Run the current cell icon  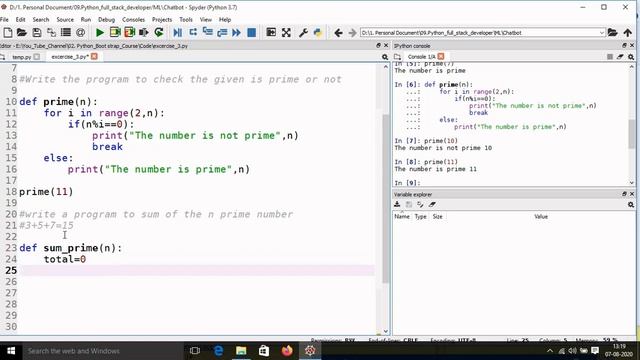click(115, 32)
